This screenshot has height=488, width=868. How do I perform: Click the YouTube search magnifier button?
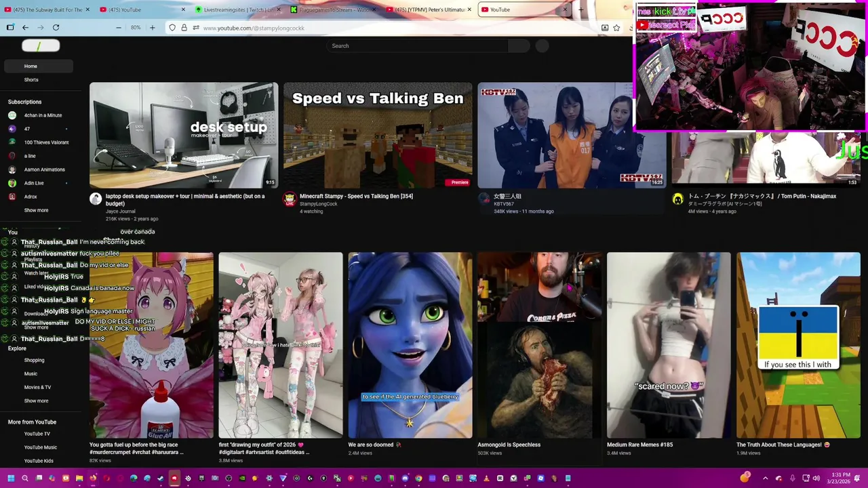(519, 45)
